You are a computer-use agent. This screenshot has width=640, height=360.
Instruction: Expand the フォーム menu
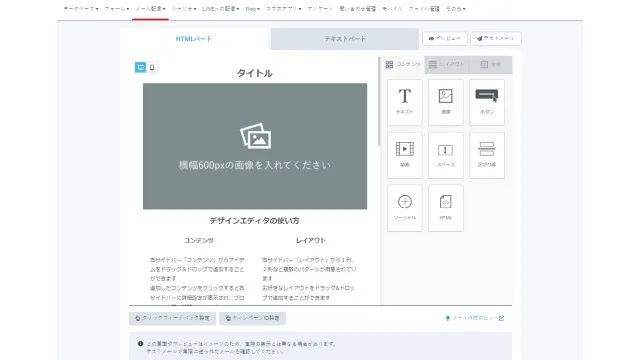[117, 9]
